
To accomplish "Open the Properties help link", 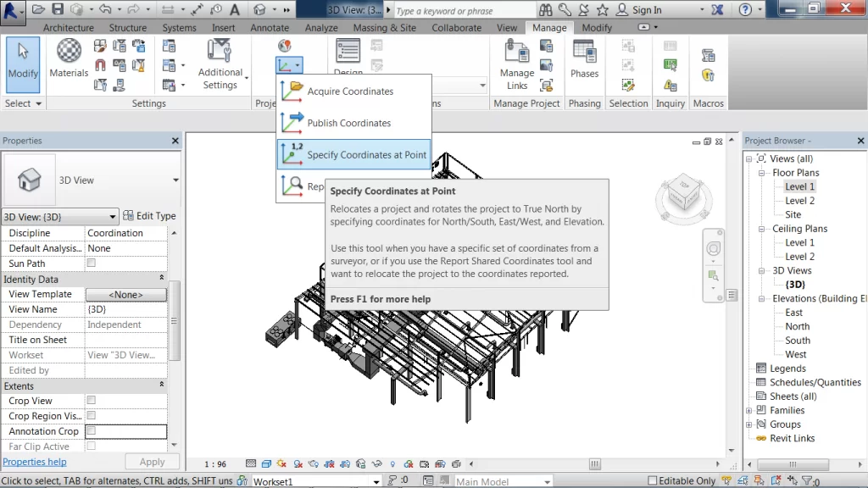I will tap(35, 462).
